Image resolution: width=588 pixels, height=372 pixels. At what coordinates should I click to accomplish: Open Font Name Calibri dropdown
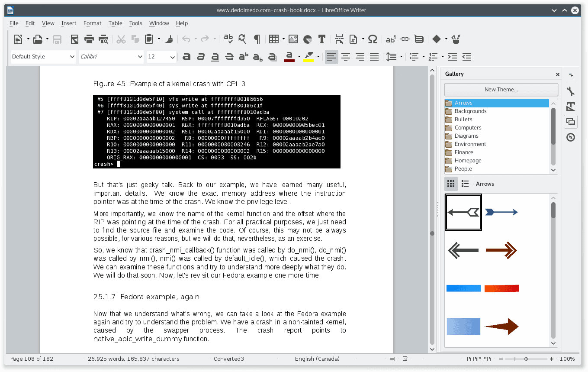click(x=140, y=57)
